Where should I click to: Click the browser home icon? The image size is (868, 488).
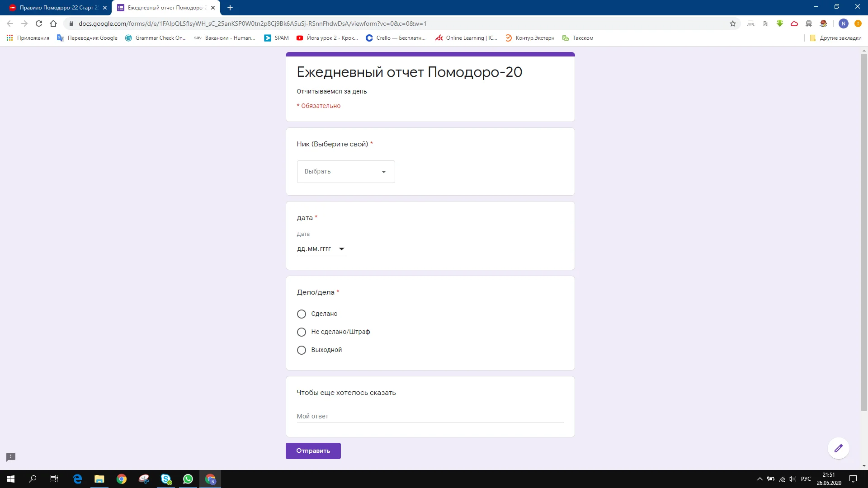coord(53,23)
